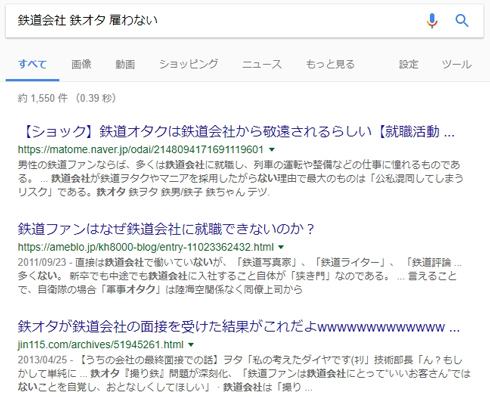This screenshot has height=397, width=490.
Task: Open the ニュース tab
Action: [262, 64]
